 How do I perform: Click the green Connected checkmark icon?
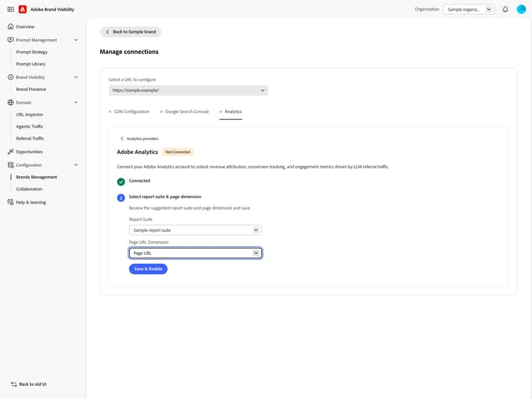tap(121, 182)
